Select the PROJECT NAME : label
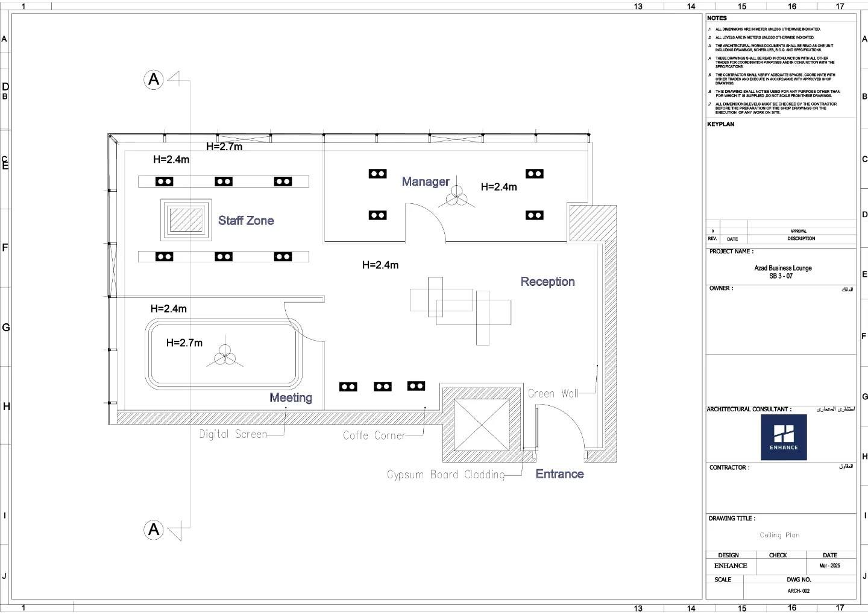This screenshot has width=868, height=614. (x=731, y=252)
